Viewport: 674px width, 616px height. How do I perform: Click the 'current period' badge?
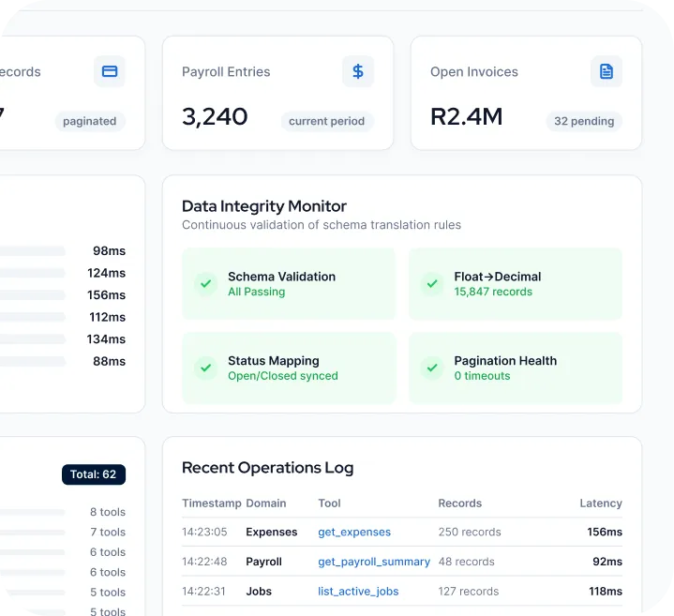(326, 121)
